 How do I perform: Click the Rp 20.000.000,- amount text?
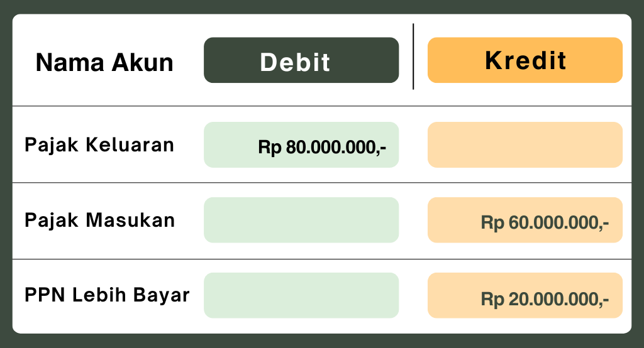545,299
